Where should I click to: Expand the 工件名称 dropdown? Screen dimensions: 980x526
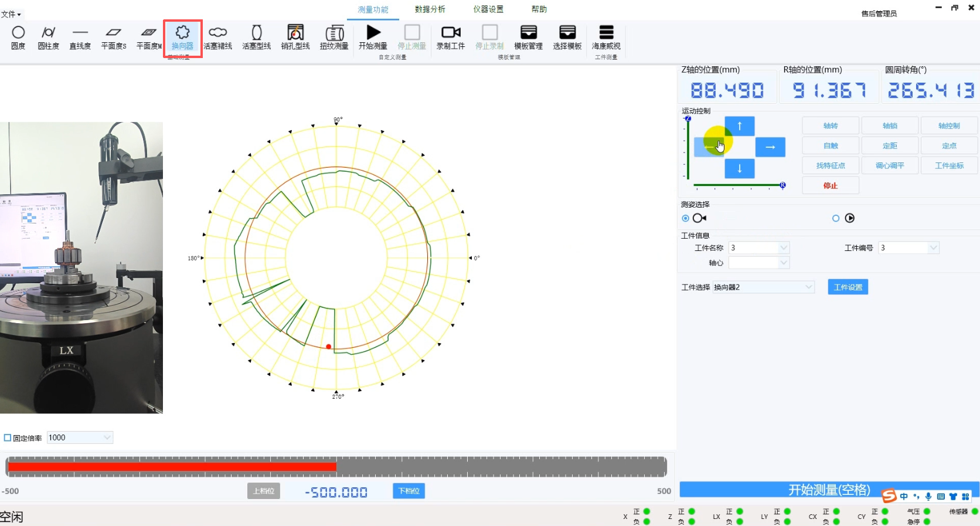[784, 248]
